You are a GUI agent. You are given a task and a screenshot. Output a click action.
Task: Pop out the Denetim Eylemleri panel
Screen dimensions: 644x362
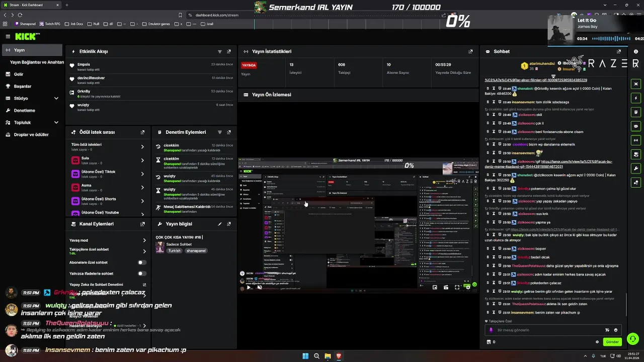(x=229, y=132)
